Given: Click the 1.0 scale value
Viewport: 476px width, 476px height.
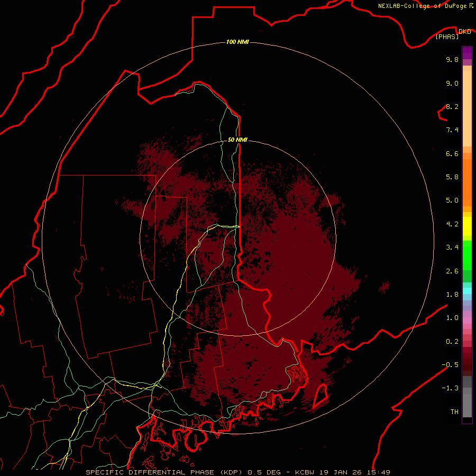Looking at the screenshot, I should pos(452,318).
